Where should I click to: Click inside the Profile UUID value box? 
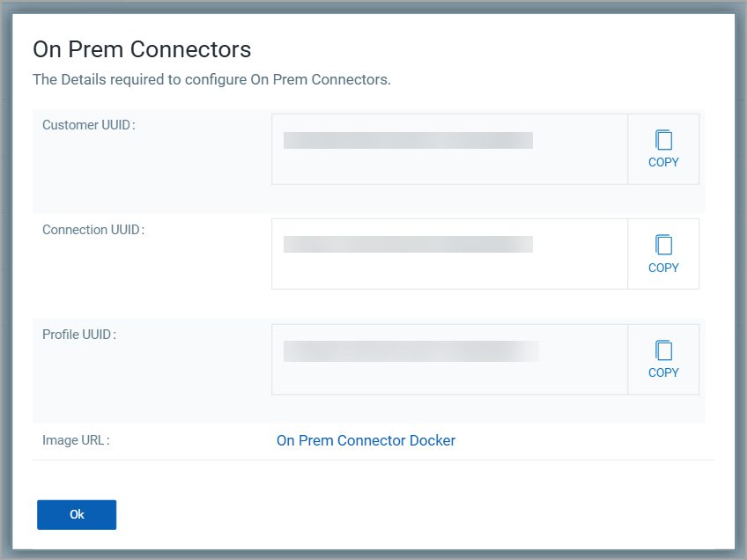click(x=449, y=376)
